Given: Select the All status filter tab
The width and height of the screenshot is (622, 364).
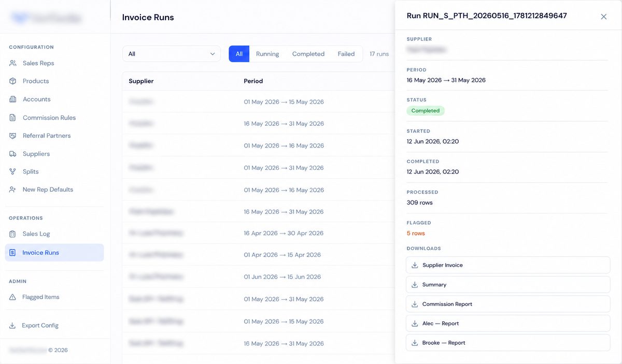Looking at the screenshot, I should tap(239, 54).
